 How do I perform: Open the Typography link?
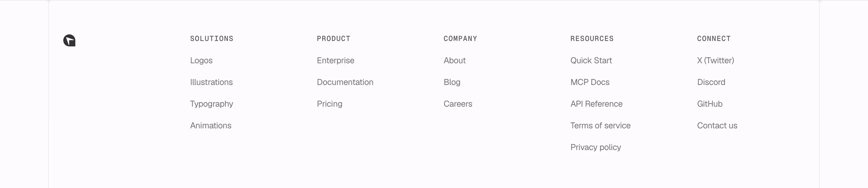click(x=212, y=104)
